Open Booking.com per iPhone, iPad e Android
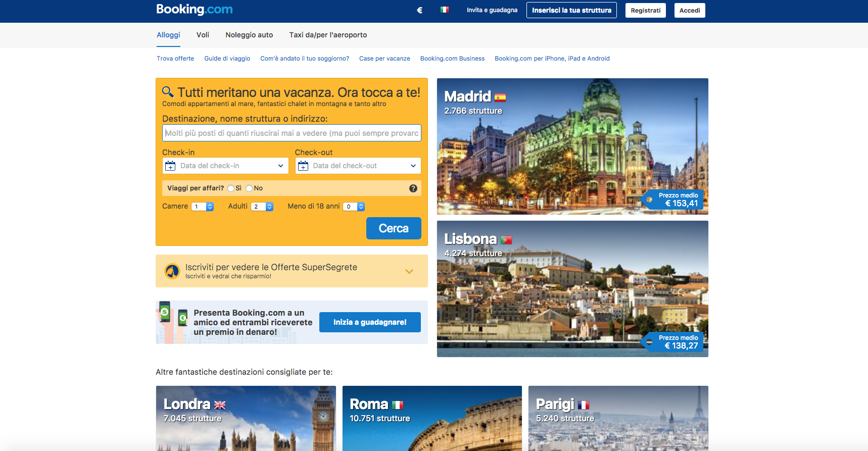This screenshot has height=451, width=868. coord(552,59)
